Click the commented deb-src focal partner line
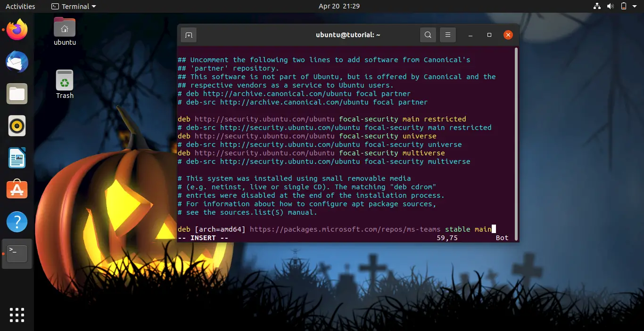The image size is (644, 331). 303,102
